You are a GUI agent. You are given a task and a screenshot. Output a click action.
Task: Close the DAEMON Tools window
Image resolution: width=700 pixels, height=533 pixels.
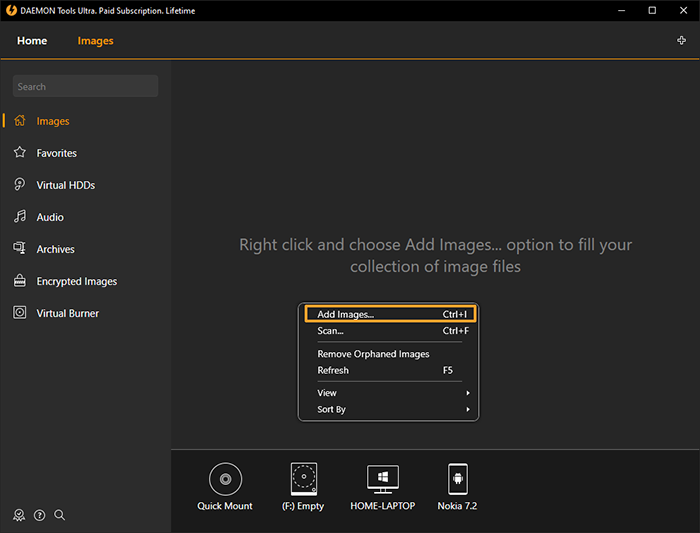[683, 10]
